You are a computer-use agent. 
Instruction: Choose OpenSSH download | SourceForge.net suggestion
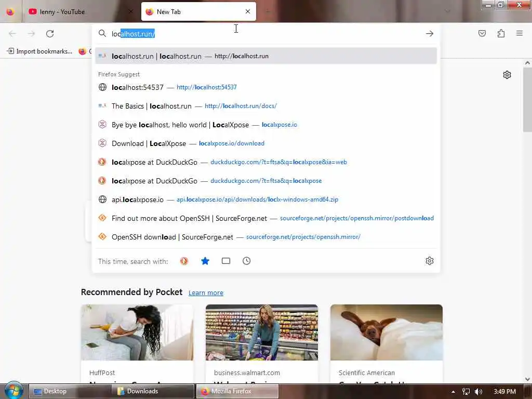pos(266,236)
